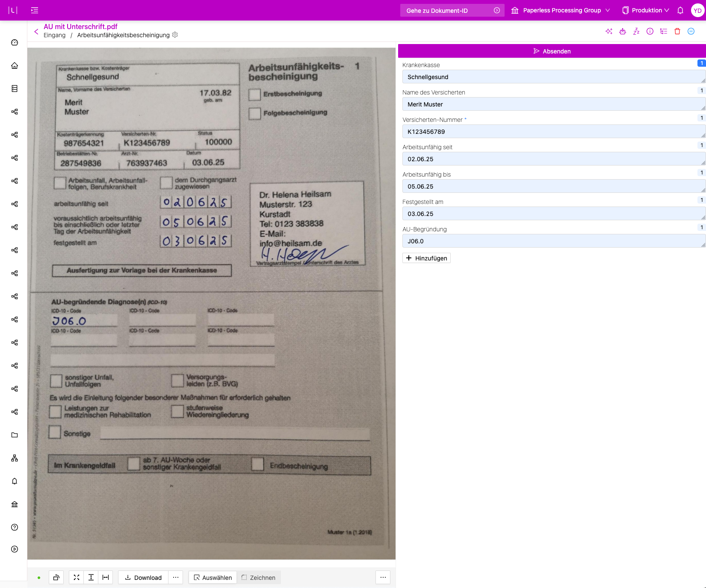This screenshot has width=706, height=588.
Task: Toggle the sidebar menu collapse button
Action: (x=35, y=10)
